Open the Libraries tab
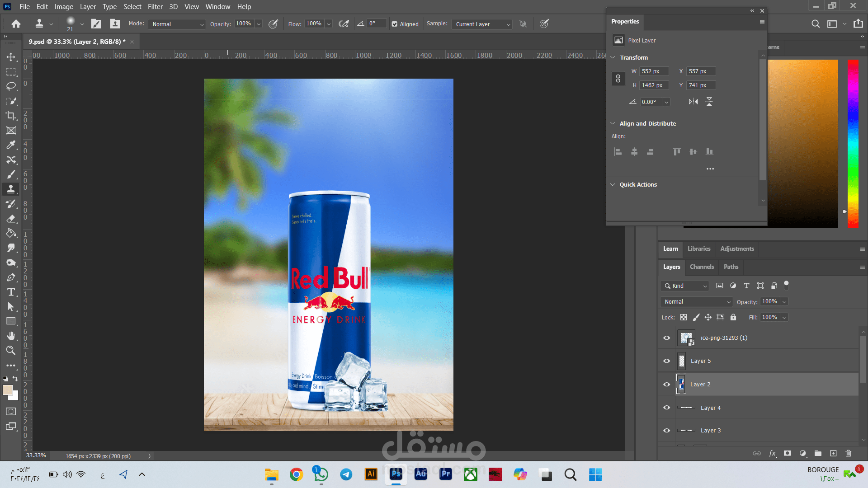 699,249
